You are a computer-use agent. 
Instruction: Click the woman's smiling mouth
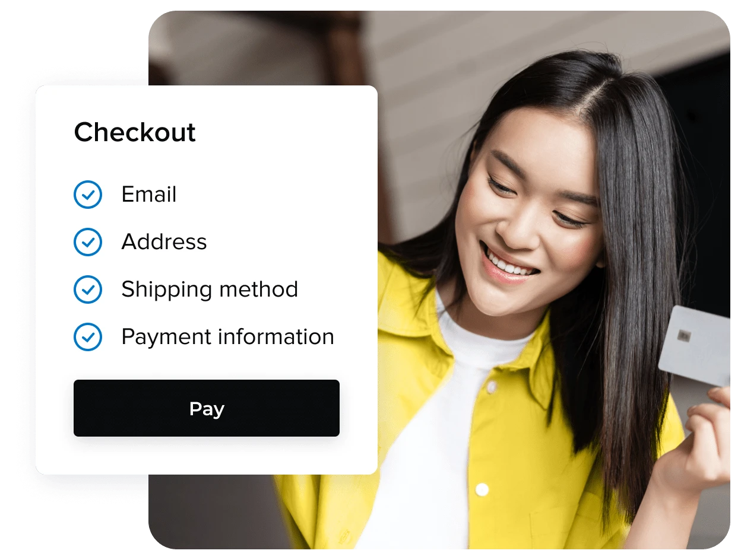pyautogui.click(x=508, y=263)
